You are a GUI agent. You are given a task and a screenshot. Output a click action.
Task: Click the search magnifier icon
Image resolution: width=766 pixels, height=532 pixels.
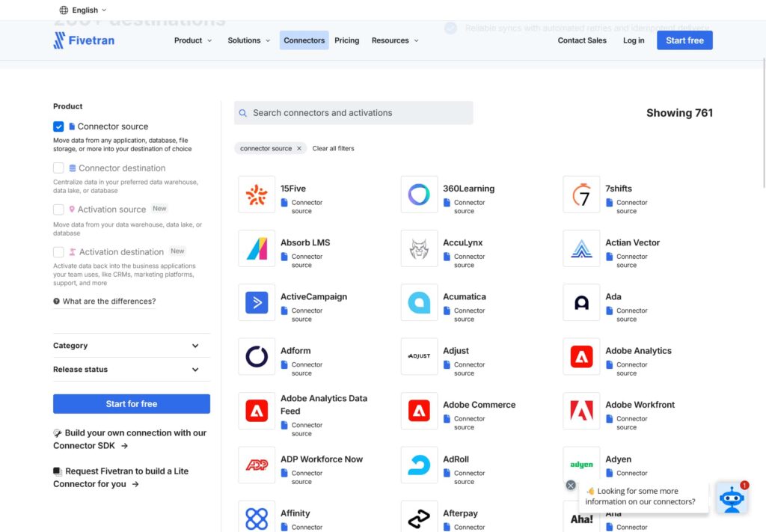tap(243, 113)
